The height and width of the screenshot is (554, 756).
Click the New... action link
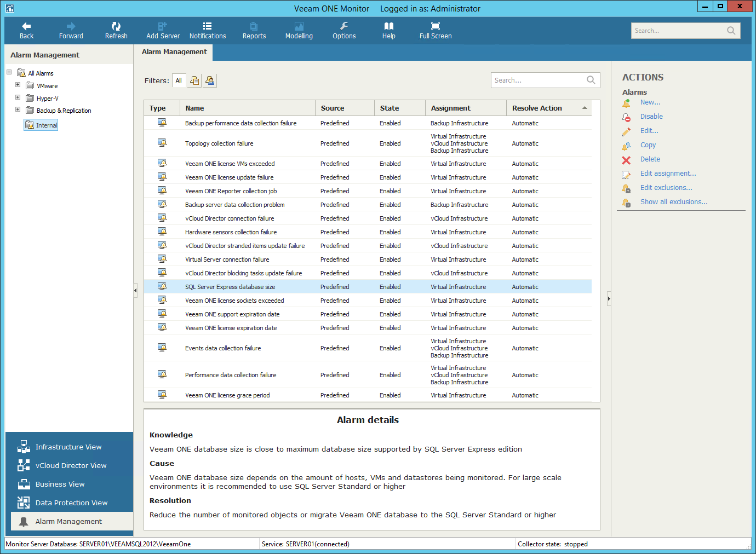point(650,102)
